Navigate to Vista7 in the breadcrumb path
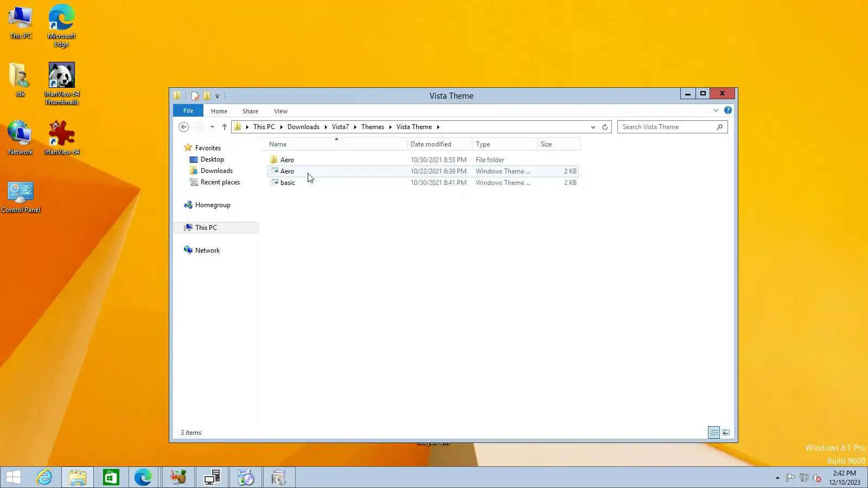Viewport: 868px width, 488px height. point(340,127)
